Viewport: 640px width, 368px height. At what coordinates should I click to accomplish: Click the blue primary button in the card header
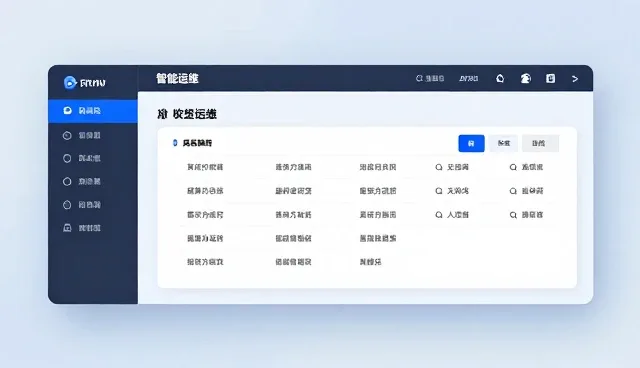(471, 143)
